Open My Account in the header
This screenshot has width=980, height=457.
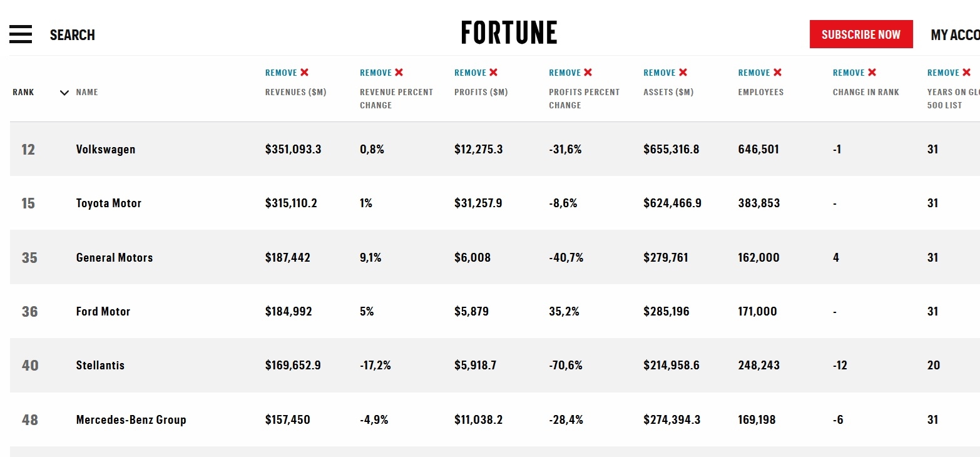coord(954,35)
